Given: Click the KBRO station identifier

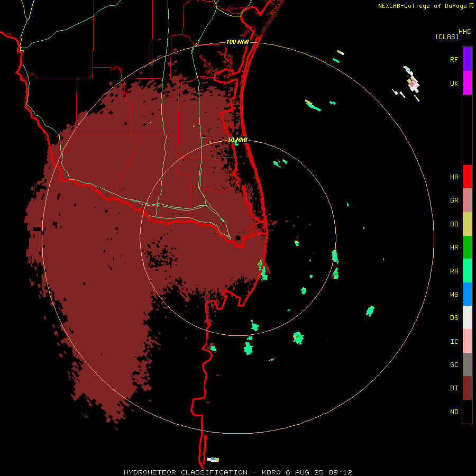Looking at the screenshot, I should tap(271, 472).
